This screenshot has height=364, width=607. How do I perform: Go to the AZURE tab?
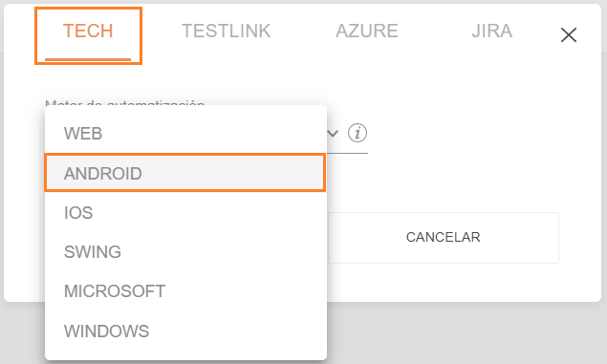[367, 31]
